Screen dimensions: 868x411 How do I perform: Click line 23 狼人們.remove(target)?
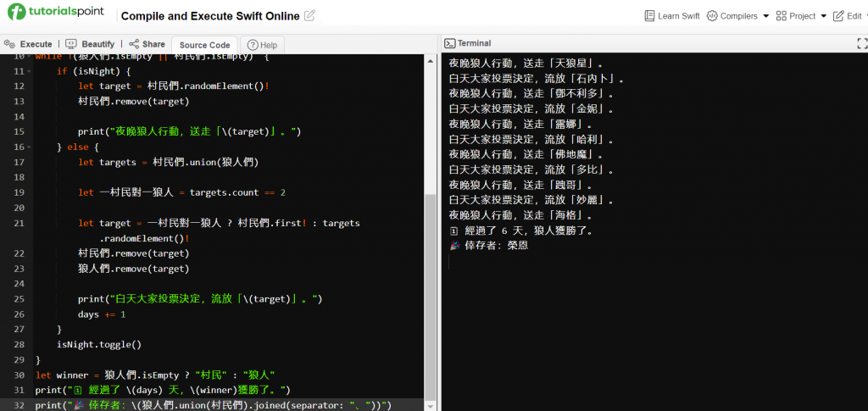pos(133,269)
